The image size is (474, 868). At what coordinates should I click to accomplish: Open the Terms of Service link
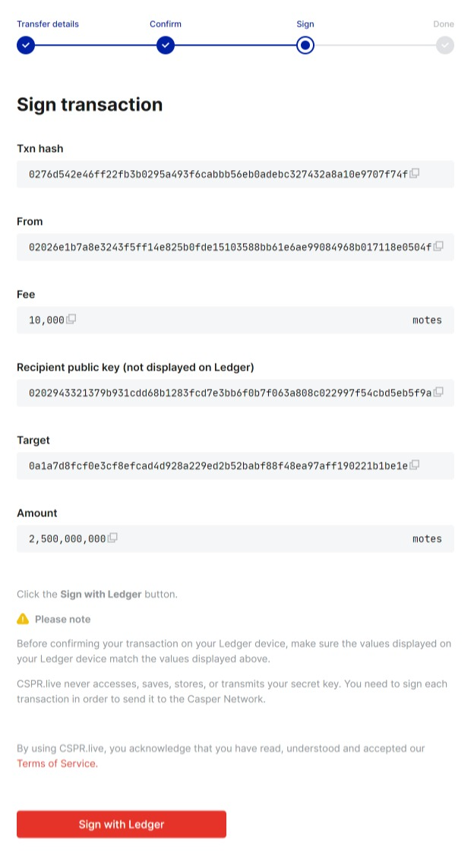(57, 763)
